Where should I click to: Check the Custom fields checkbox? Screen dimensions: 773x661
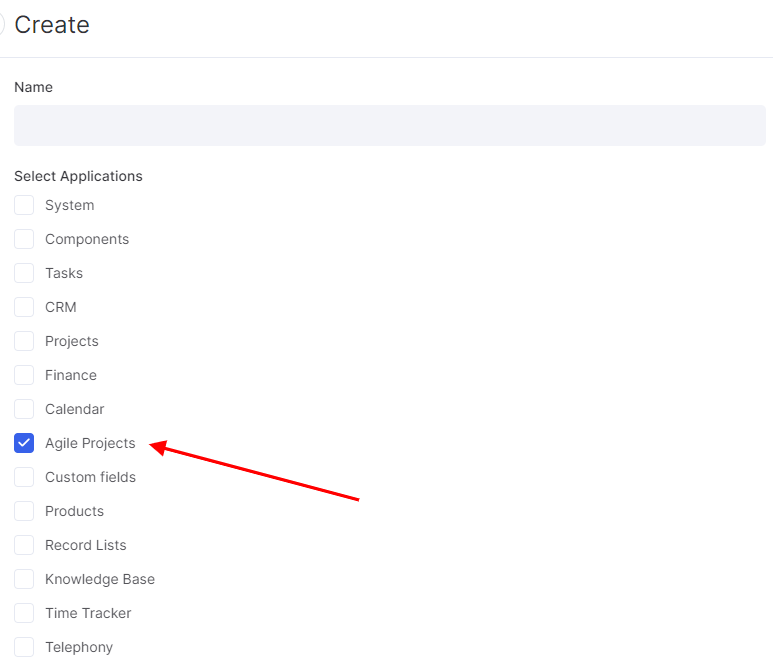(x=24, y=477)
